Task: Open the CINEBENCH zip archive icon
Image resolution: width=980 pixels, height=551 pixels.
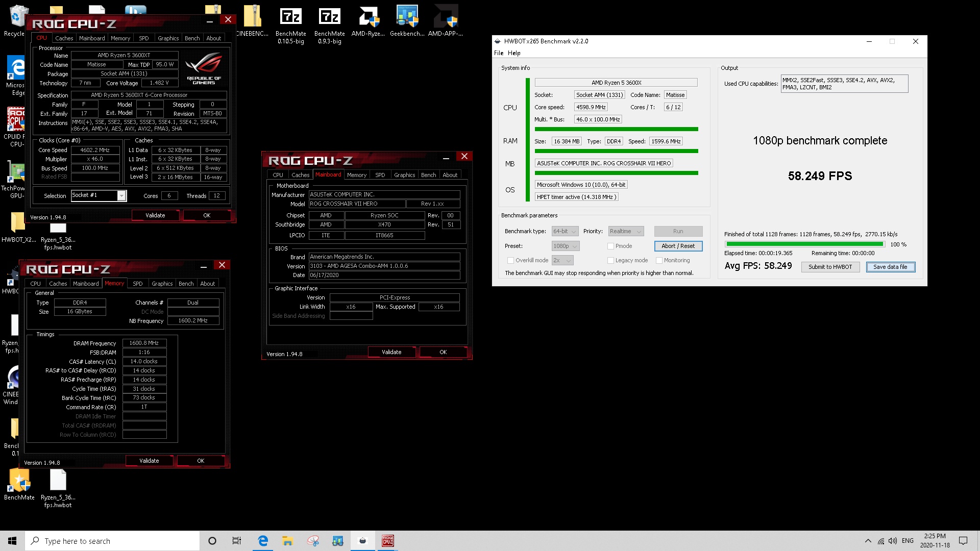Action: point(252,20)
